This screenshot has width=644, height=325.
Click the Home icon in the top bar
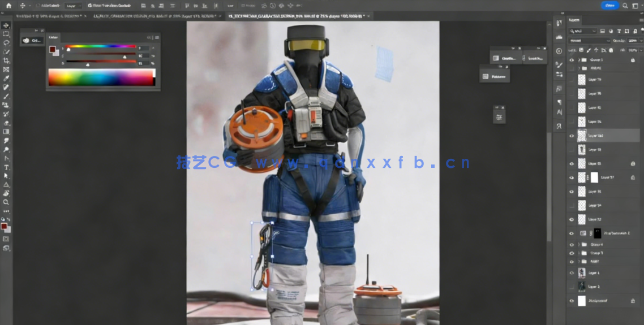(x=8, y=6)
